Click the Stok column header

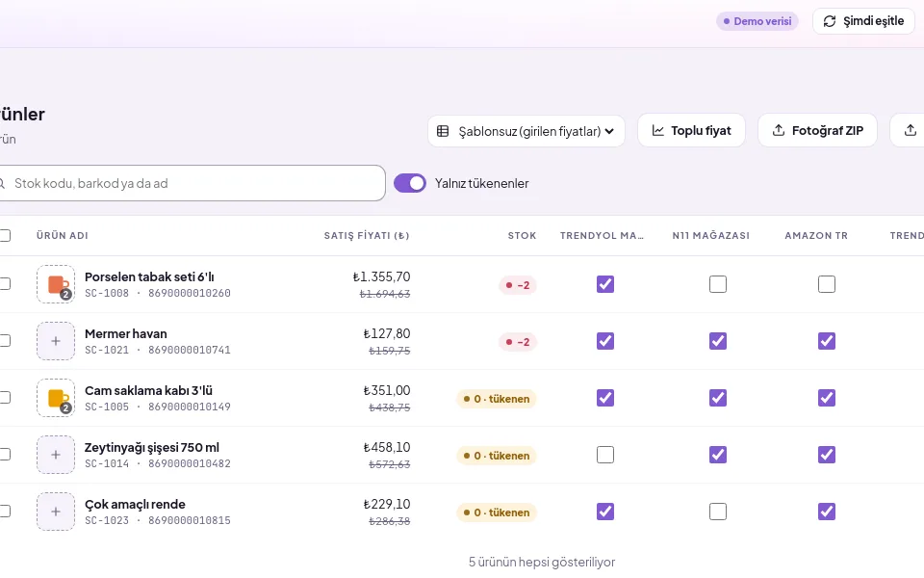click(x=522, y=235)
